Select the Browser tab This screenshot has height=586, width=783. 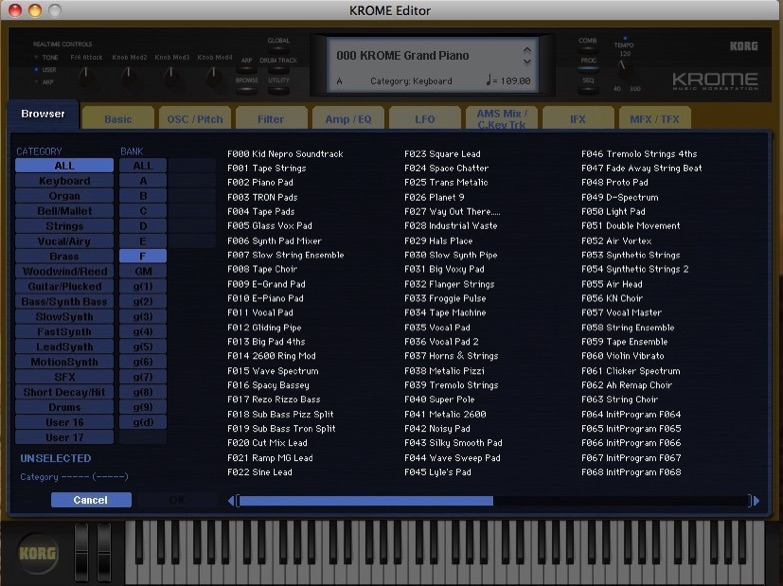point(43,114)
